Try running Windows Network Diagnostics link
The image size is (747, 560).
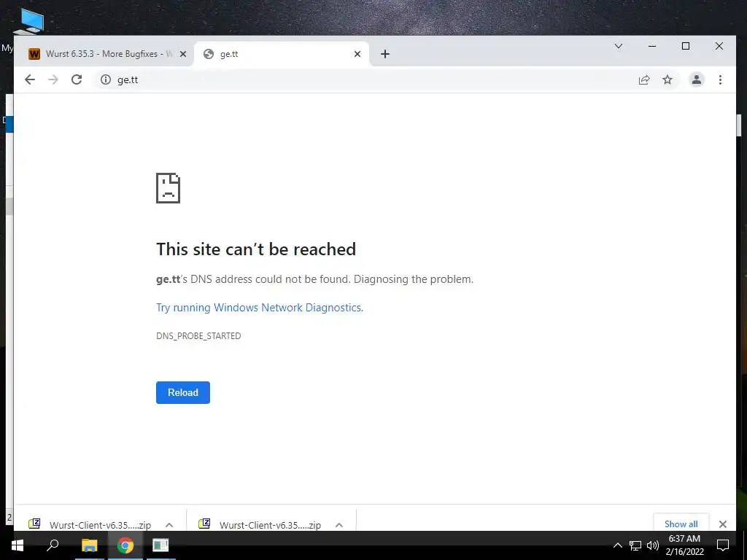(x=260, y=308)
